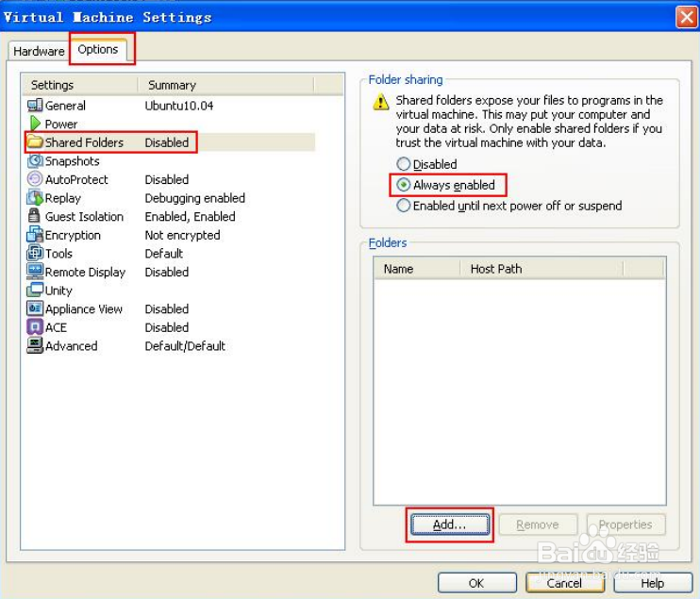
Task: Click the empty shared folders list area
Action: (x=520, y=391)
